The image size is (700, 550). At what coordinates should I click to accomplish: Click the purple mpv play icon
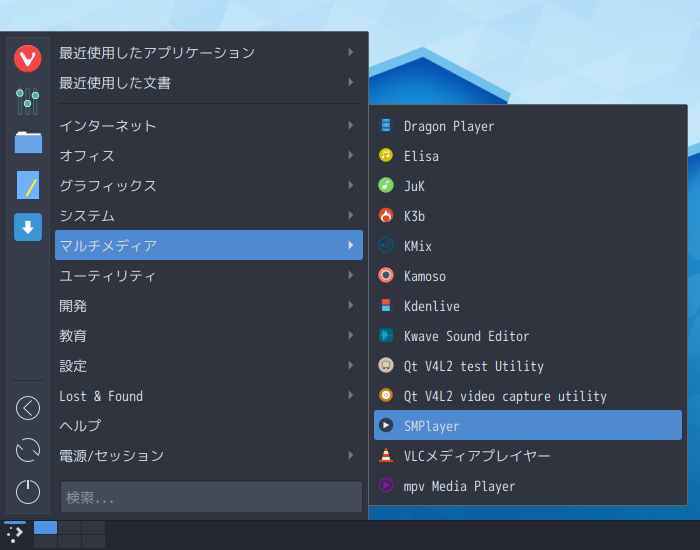(x=386, y=485)
